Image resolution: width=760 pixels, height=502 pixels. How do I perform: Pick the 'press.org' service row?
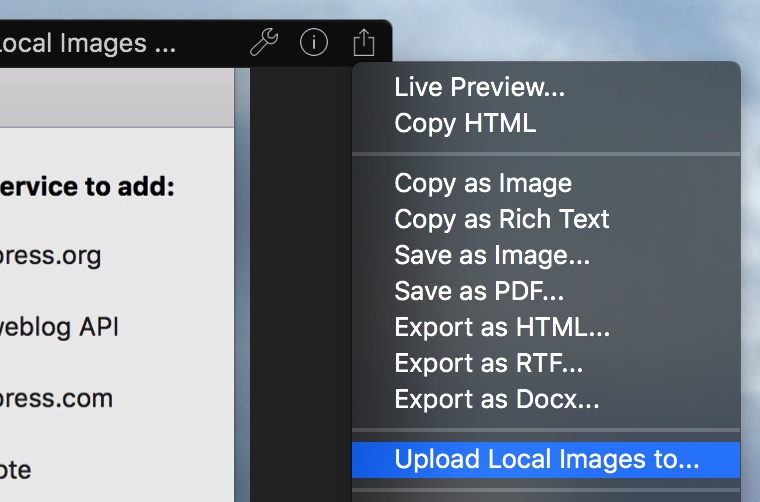pos(50,256)
